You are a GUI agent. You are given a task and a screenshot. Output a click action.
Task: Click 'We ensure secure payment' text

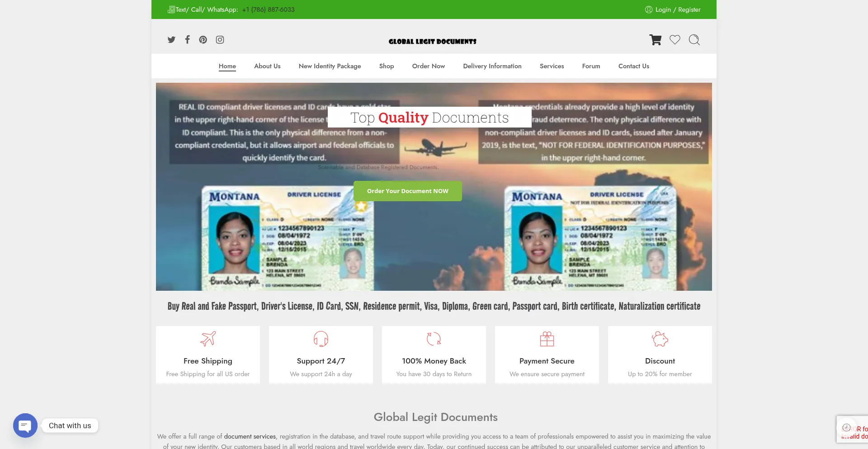(547, 374)
